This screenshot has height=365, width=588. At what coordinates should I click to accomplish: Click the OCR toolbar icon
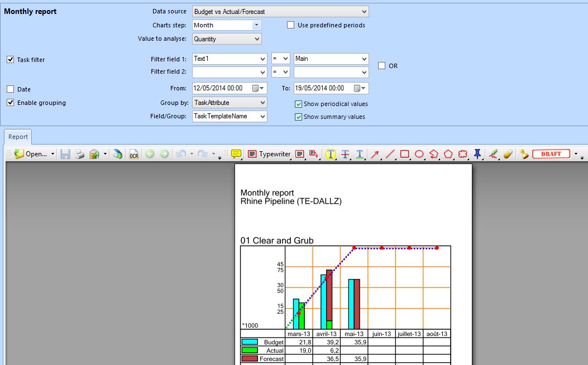(x=134, y=154)
